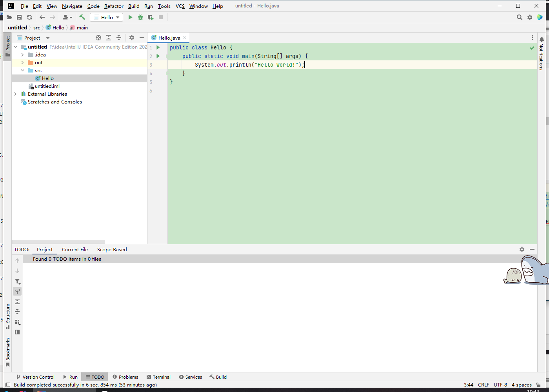Screen dimensions: 549x392
Task: Navigate forward with the right arrow icon
Action: click(53, 17)
